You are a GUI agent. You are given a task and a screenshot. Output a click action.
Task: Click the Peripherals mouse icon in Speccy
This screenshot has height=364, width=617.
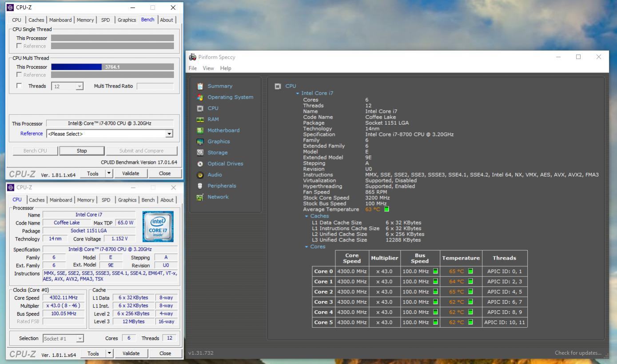pos(200,186)
